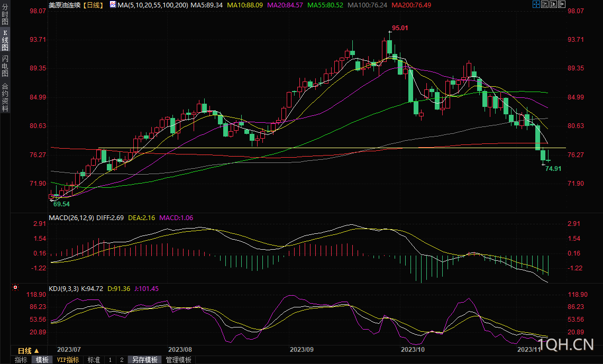Click the MA indicator chart icon
Screen dimensions: 603x364
[113, 4]
